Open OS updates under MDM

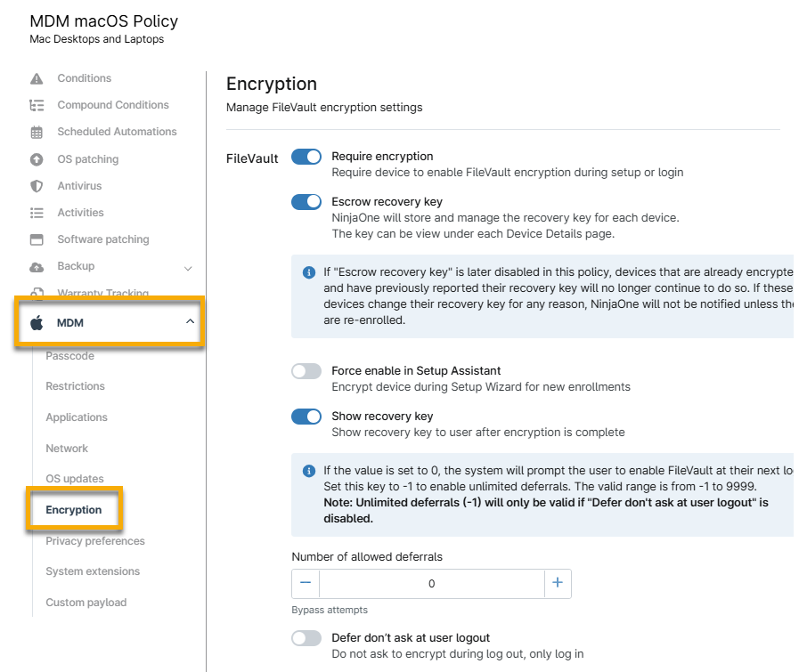tap(75, 479)
